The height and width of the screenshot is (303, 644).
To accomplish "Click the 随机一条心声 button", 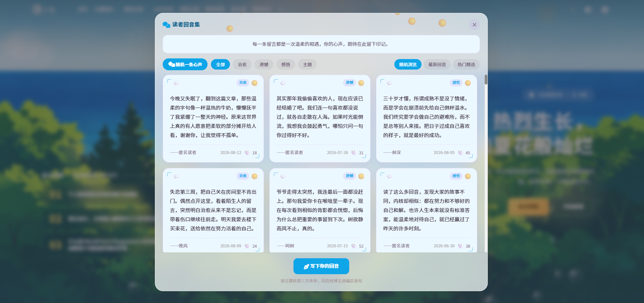I will tap(185, 64).
